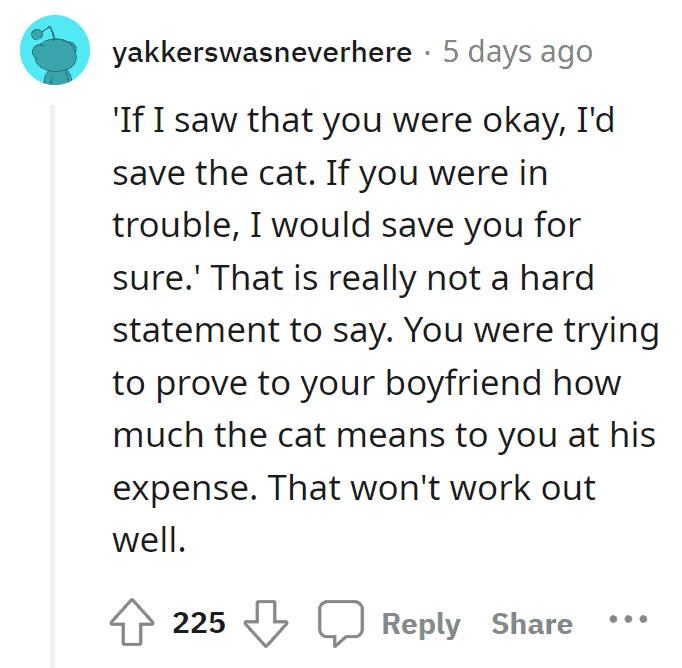Click the phrase 'That won't work out'
The height and width of the screenshot is (668, 682).
432,488
